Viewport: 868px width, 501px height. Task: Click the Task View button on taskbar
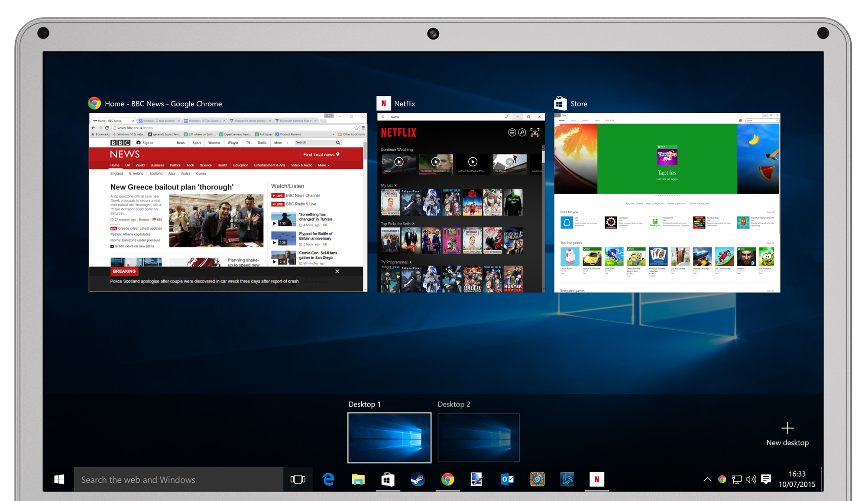(298, 479)
